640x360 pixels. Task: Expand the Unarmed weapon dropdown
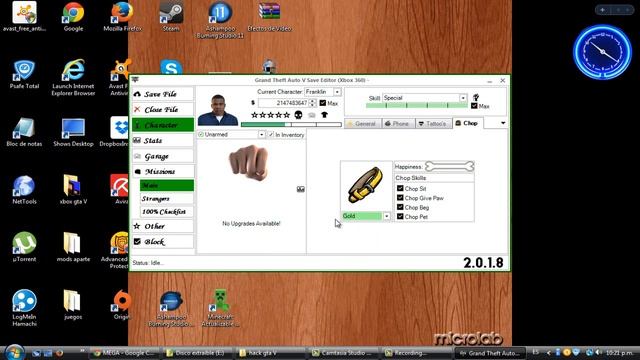[x=261, y=134]
